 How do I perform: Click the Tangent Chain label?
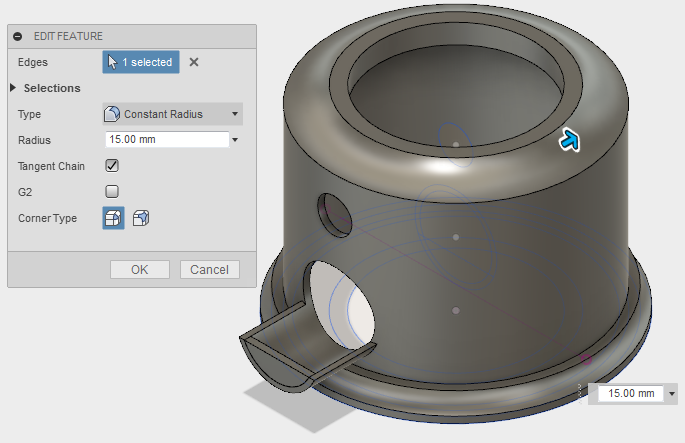[51, 166]
